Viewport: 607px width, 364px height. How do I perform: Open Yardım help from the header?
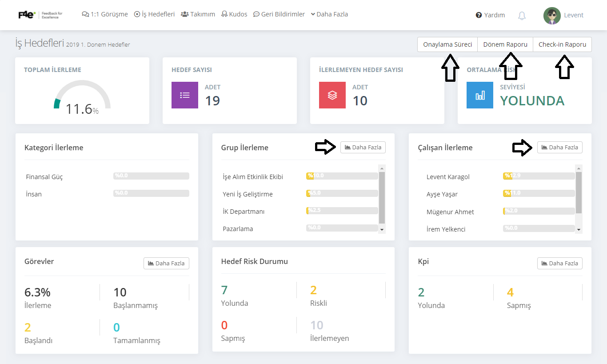coord(490,15)
